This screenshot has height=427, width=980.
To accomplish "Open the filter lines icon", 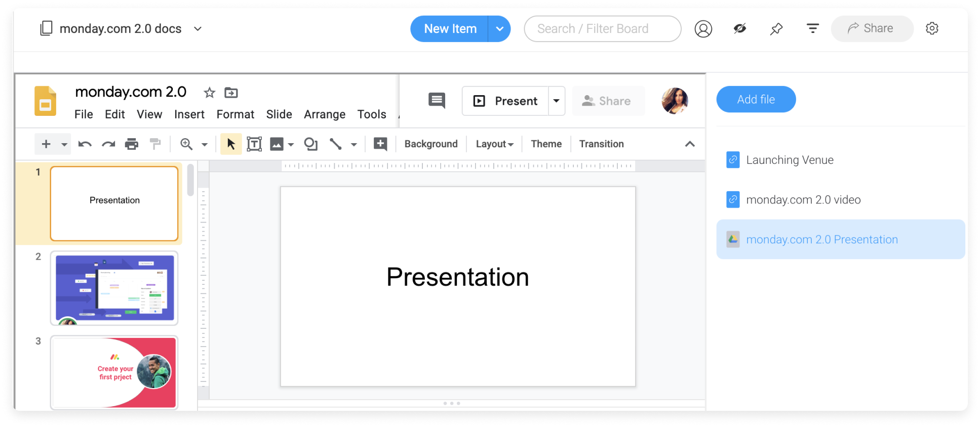I will pos(812,28).
